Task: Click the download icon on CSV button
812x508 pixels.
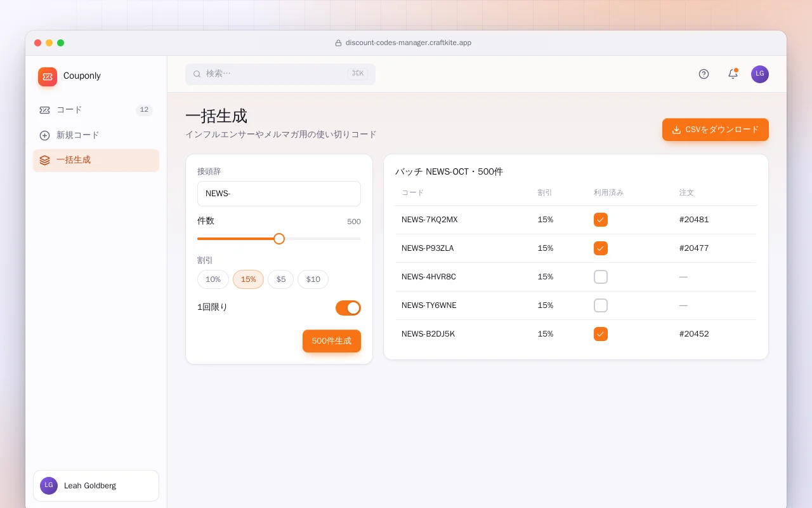Action: pos(676,130)
